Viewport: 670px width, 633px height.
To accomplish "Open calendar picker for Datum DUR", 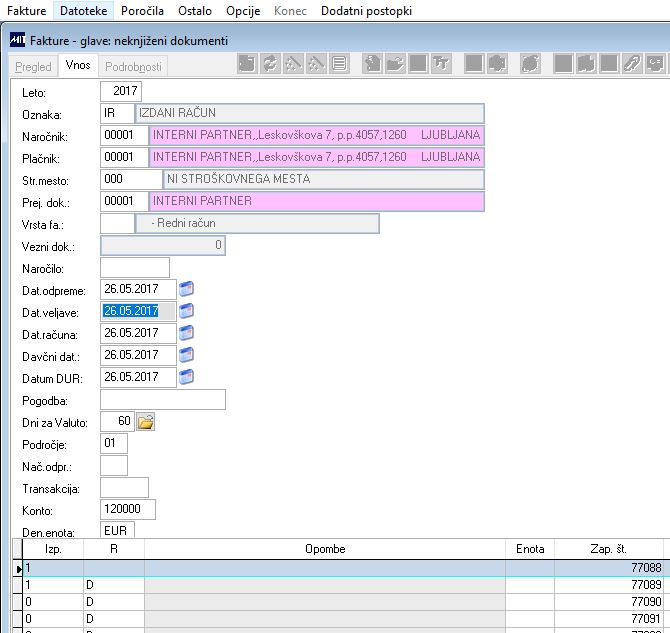I will click(186, 377).
